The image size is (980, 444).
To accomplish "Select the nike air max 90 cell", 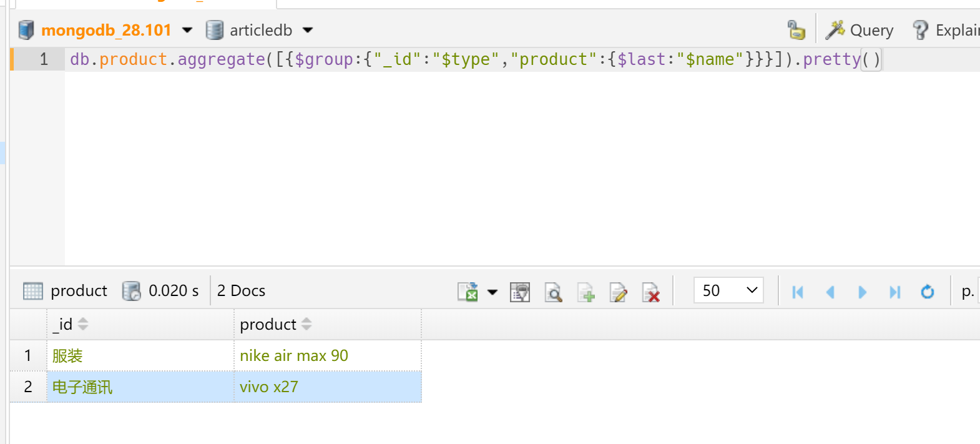I will pyautogui.click(x=294, y=355).
